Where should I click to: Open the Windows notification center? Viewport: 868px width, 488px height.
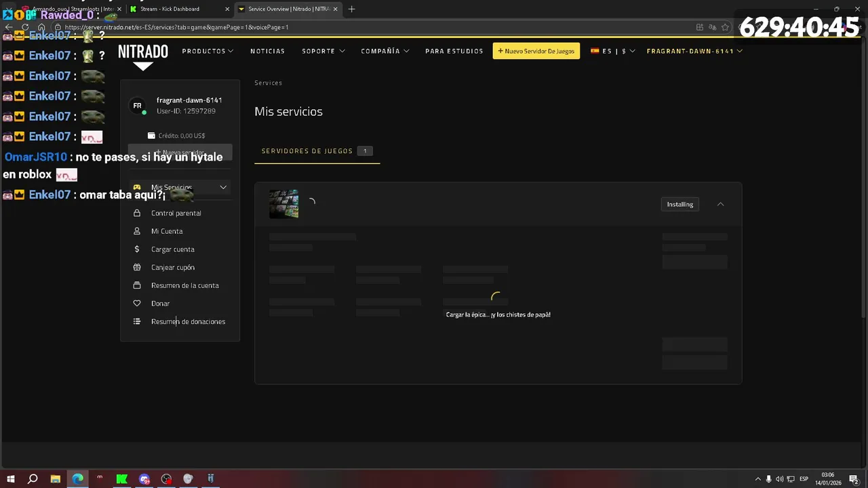854,479
